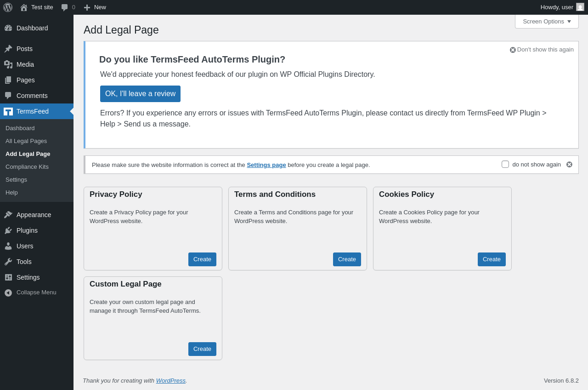588x390 pixels.
Task: Click the Appearance paintbrush icon
Action: 8,215
